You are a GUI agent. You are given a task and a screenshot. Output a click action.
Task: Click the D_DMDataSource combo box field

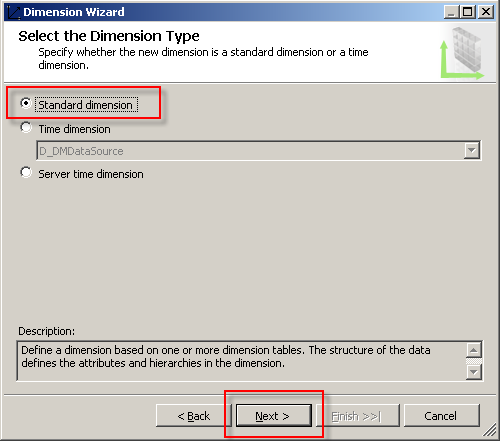click(258, 151)
